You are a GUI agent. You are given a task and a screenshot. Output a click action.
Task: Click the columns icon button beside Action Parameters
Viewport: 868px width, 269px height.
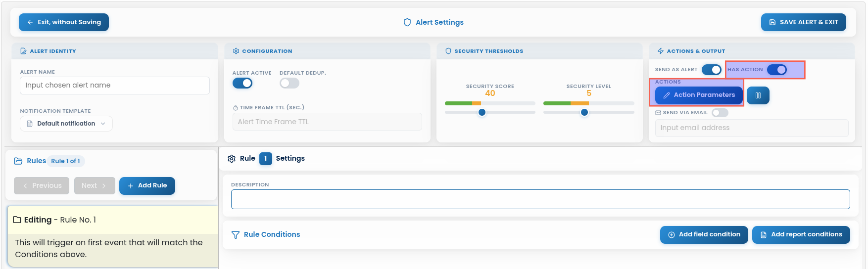point(758,95)
